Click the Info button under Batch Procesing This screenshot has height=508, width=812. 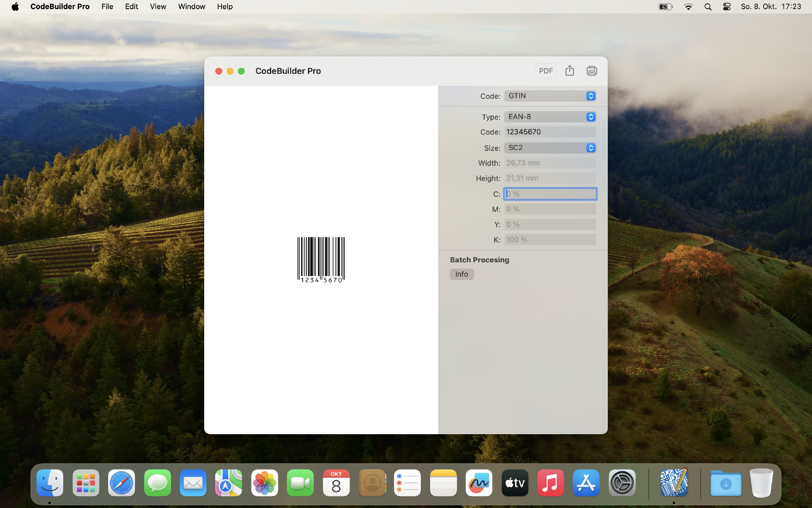462,274
